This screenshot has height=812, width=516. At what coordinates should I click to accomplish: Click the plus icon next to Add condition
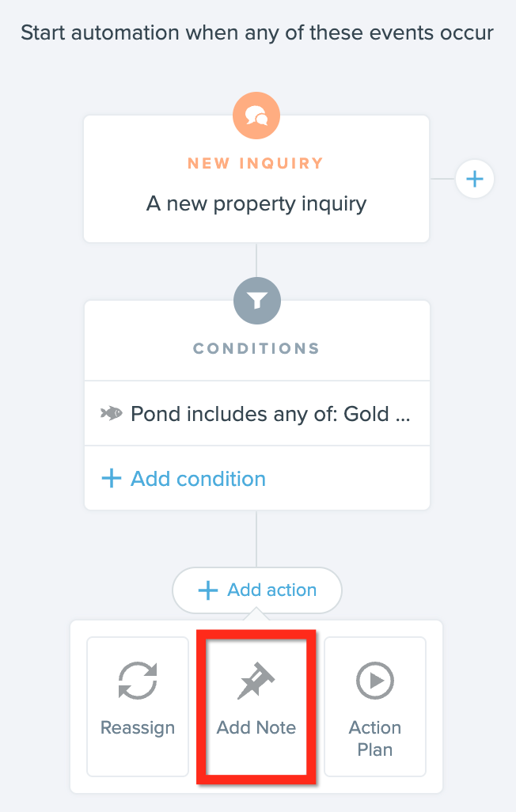point(112,478)
